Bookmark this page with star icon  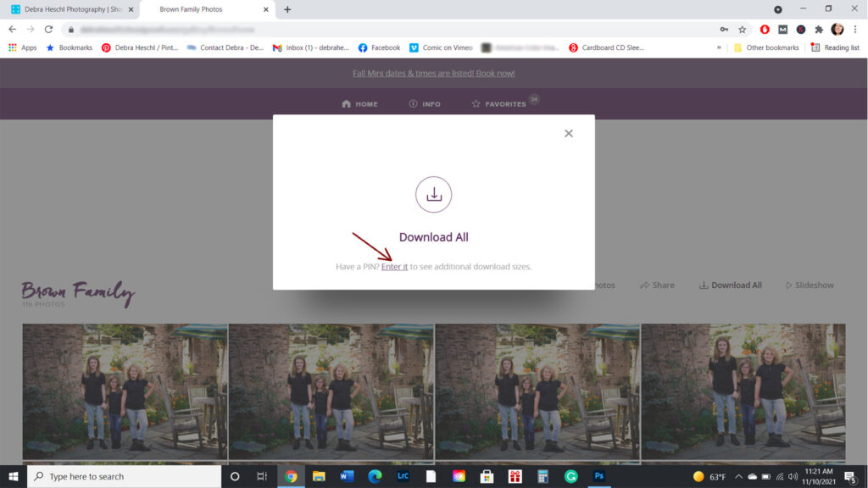(x=743, y=30)
